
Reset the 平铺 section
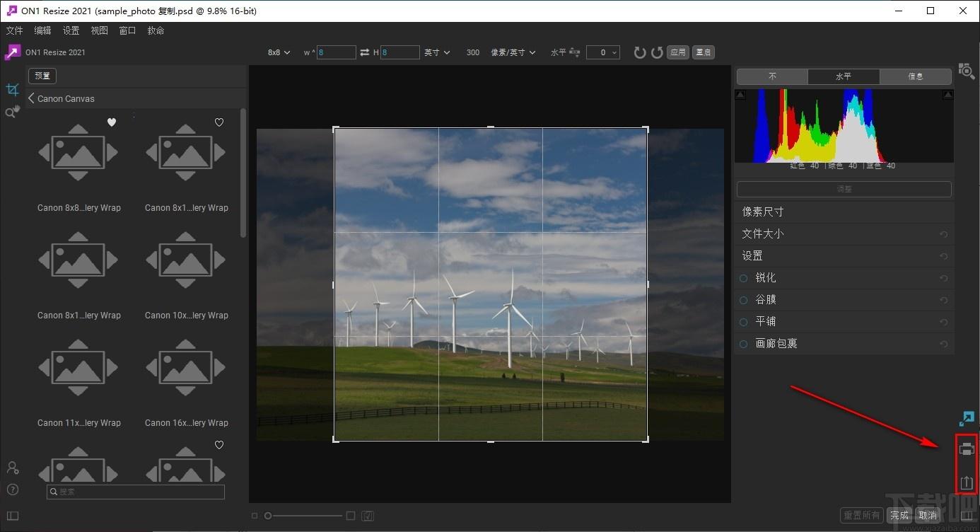[x=943, y=322]
